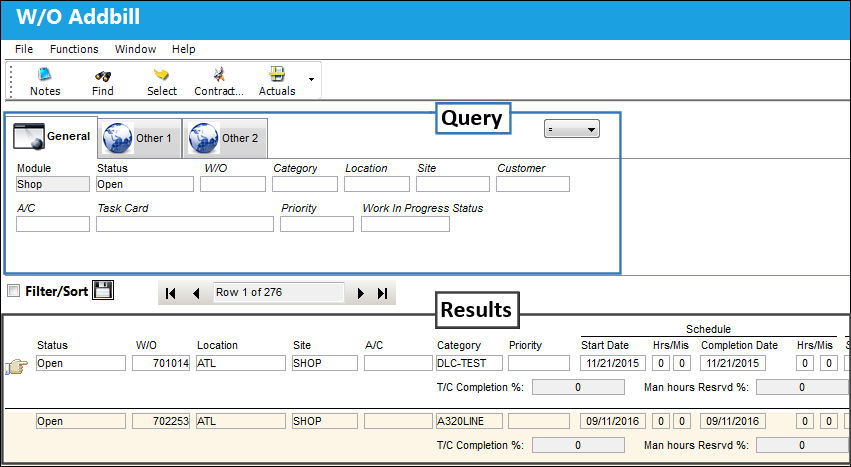Open the Functions menu
Image resolution: width=851 pixels, height=467 pixels.
(74, 49)
